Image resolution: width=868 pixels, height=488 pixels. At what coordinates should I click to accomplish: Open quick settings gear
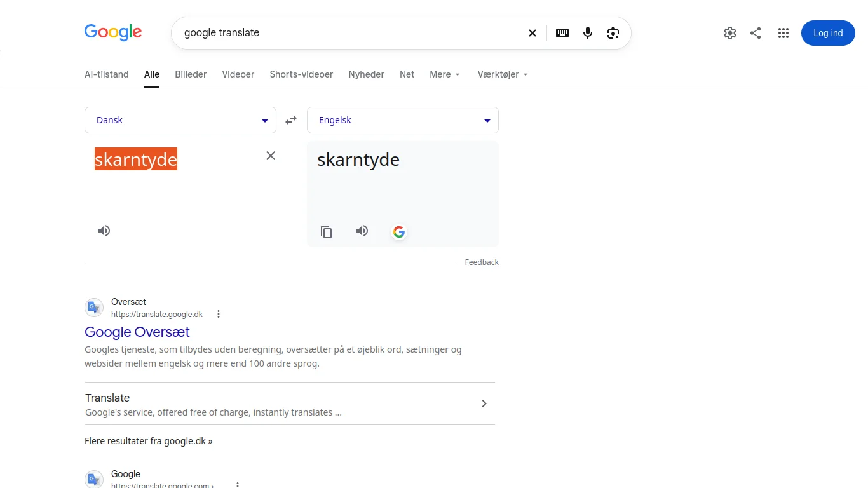(x=730, y=33)
